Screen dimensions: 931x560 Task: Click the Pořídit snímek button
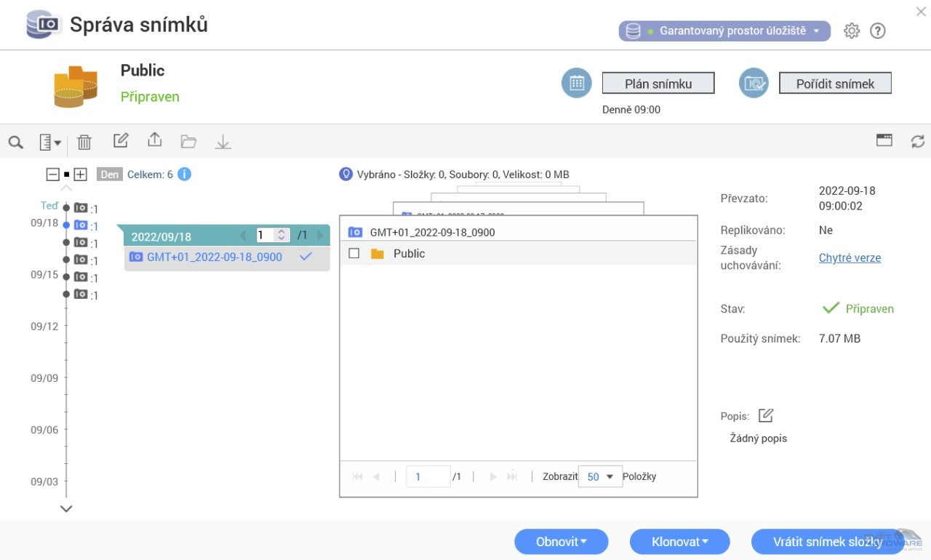(x=835, y=84)
